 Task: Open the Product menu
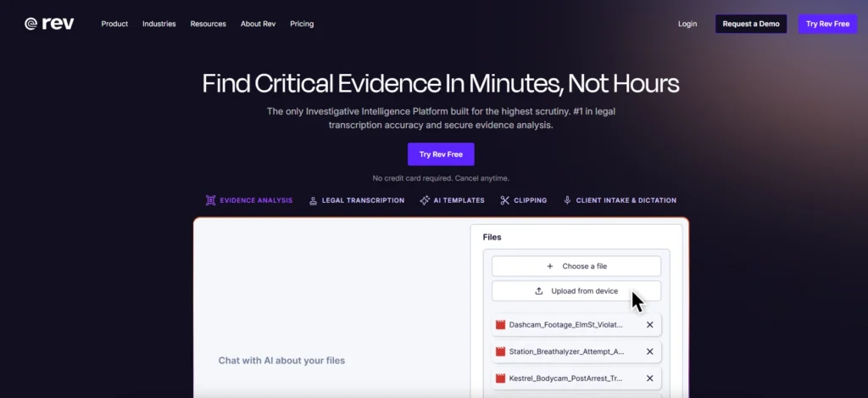pos(114,24)
